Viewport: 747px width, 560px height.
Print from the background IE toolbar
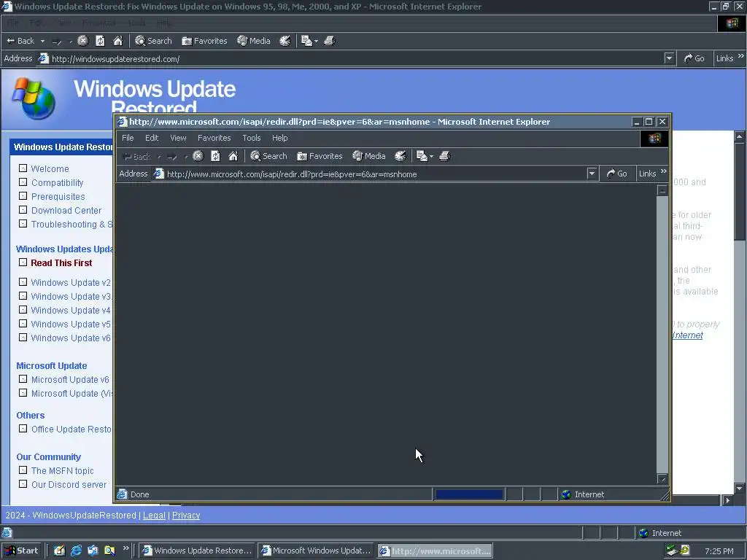click(x=329, y=41)
